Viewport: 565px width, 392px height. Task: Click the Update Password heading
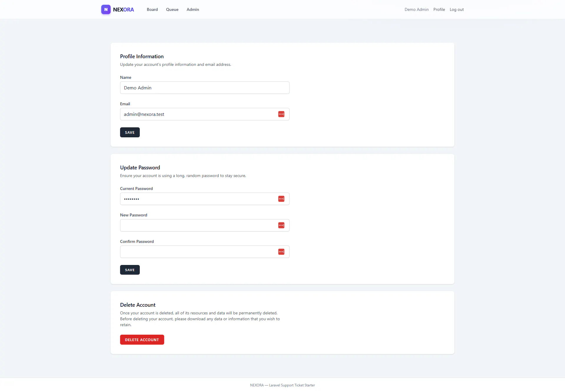140,168
